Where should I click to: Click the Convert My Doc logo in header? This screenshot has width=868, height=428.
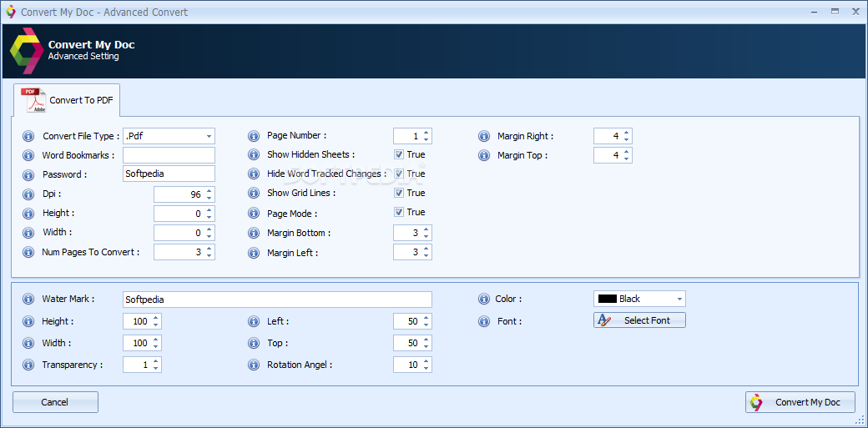coord(26,50)
